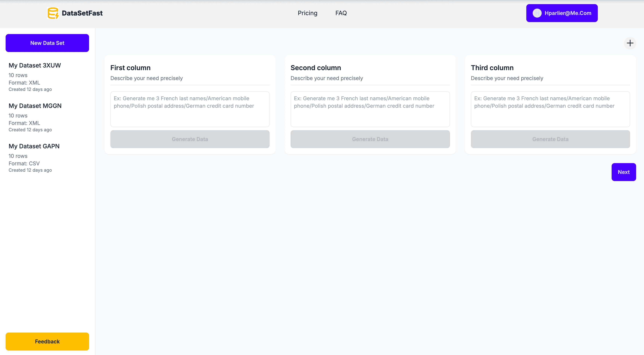Click the DataSetFast database logo icon
Viewport: 644px width, 355px height.
coord(53,13)
